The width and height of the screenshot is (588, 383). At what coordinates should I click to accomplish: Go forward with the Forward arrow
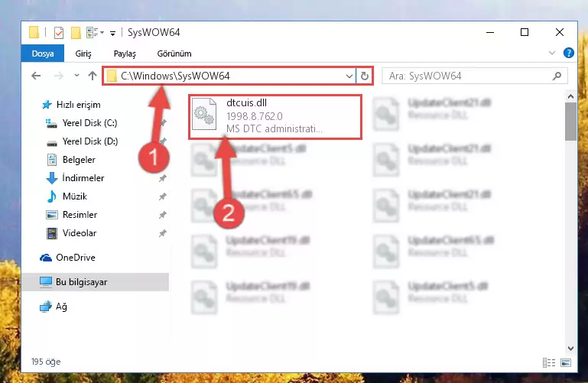point(59,76)
